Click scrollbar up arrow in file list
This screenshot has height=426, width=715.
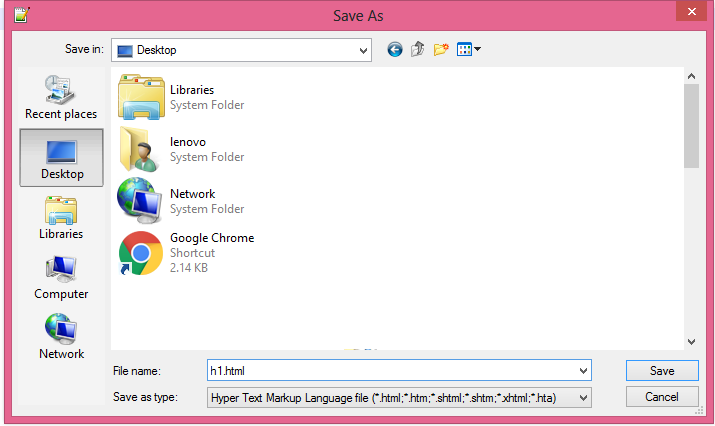[691, 76]
